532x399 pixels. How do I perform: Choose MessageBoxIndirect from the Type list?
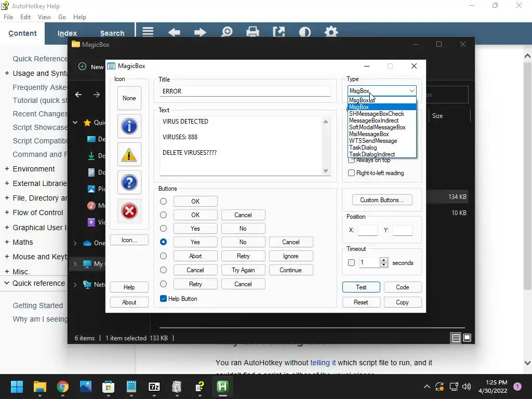click(x=382, y=121)
